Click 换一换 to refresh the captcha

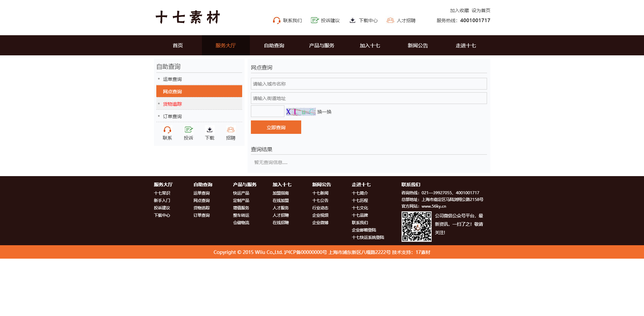click(324, 112)
